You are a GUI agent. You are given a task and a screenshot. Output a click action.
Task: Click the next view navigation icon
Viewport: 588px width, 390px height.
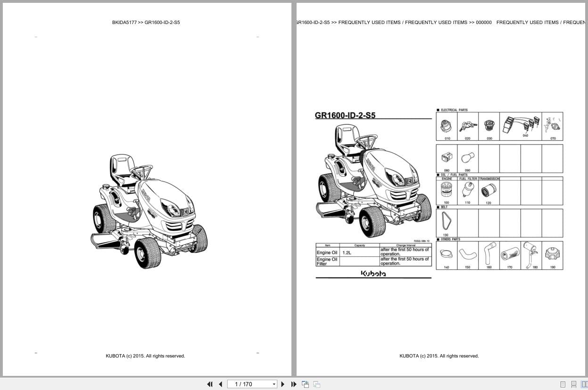point(317,384)
